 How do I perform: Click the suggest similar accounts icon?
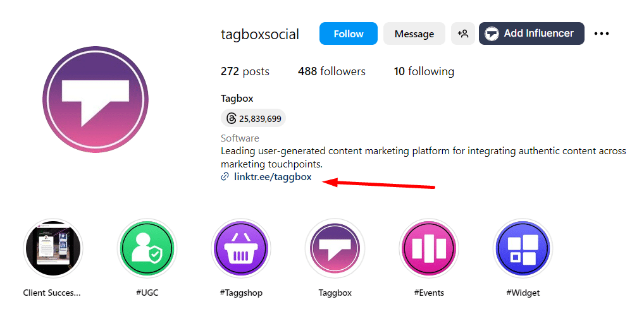pos(462,33)
